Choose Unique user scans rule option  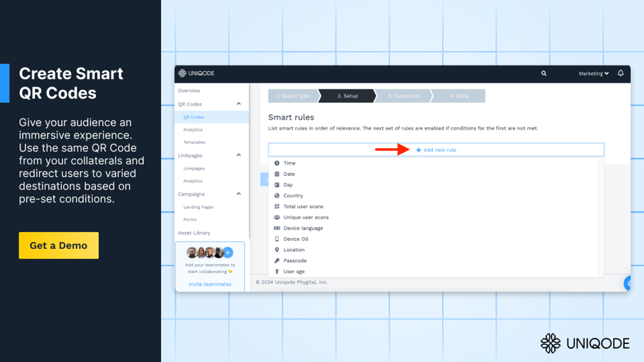coord(306,217)
